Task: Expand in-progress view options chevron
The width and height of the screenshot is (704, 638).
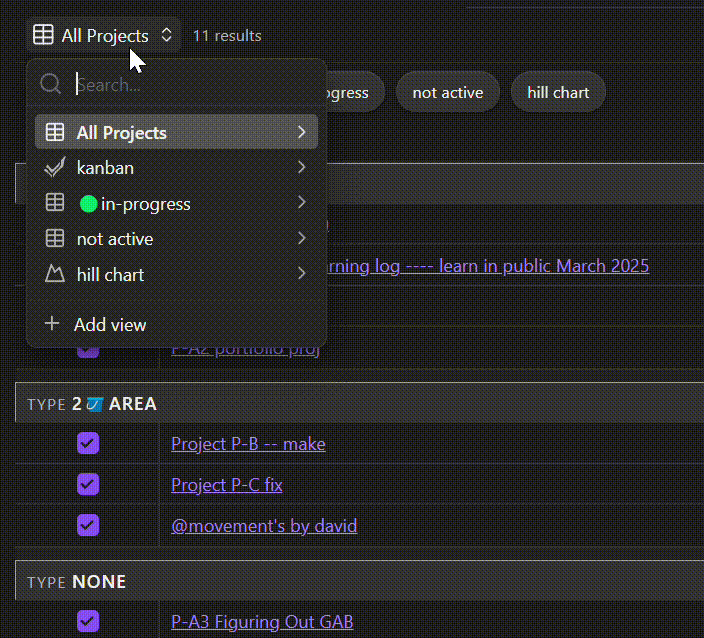Action: (x=302, y=202)
